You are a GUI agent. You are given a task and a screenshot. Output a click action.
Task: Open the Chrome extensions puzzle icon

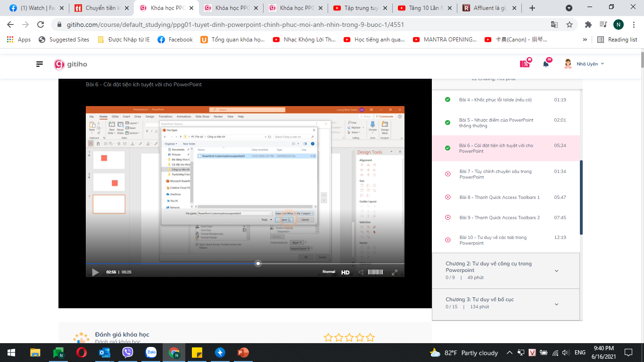pyautogui.click(x=588, y=25)
